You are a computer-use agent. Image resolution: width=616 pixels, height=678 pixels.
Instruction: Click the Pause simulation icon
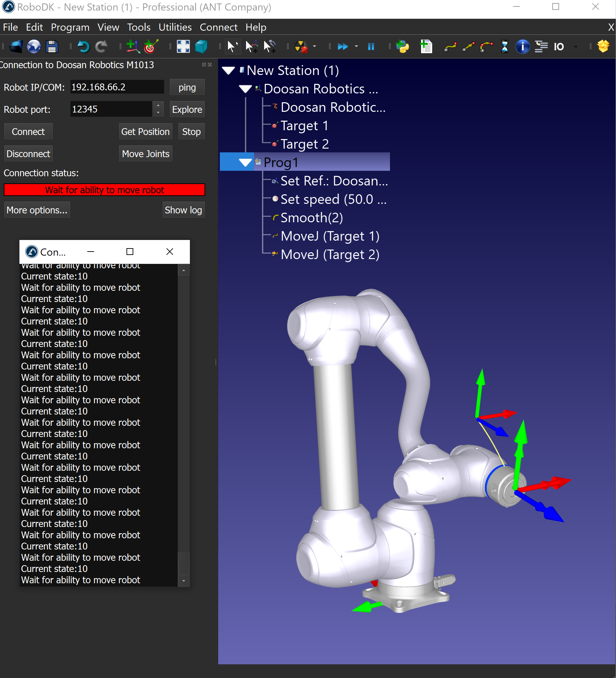pyautogui.click(x=371, y=46)
